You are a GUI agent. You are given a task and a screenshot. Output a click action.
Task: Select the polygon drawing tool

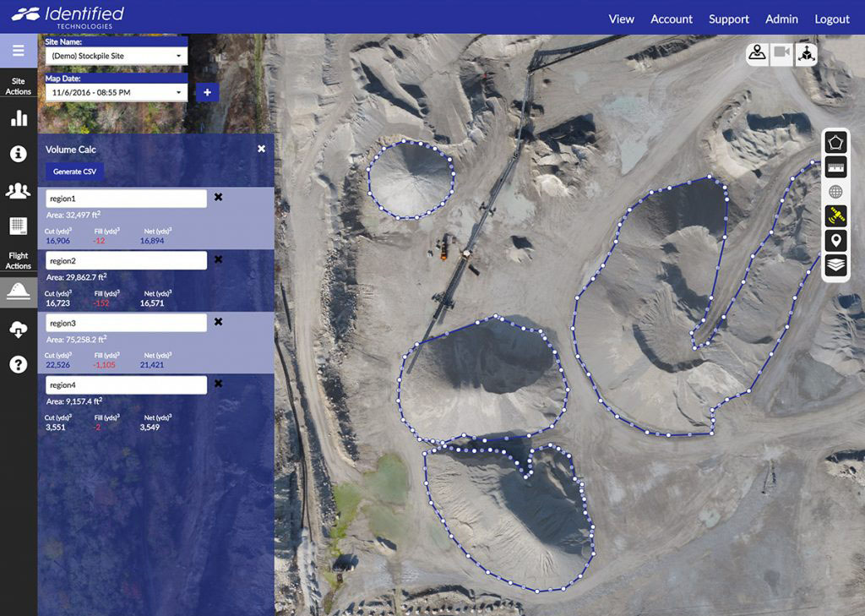[835, 143]
